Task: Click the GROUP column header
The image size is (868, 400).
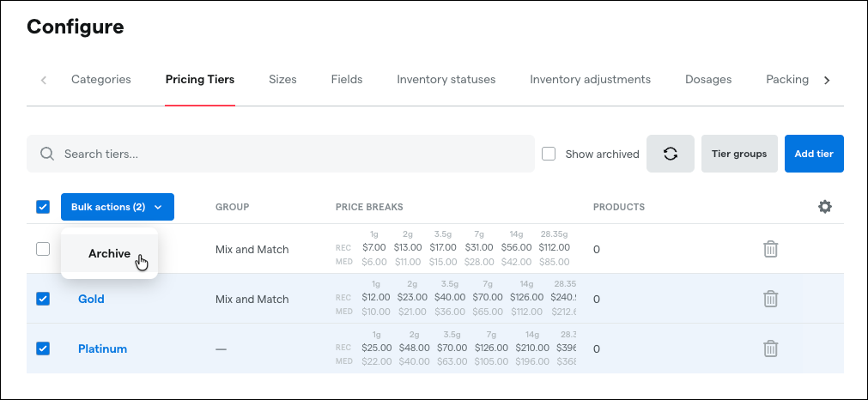Action: tap(232, 207)
